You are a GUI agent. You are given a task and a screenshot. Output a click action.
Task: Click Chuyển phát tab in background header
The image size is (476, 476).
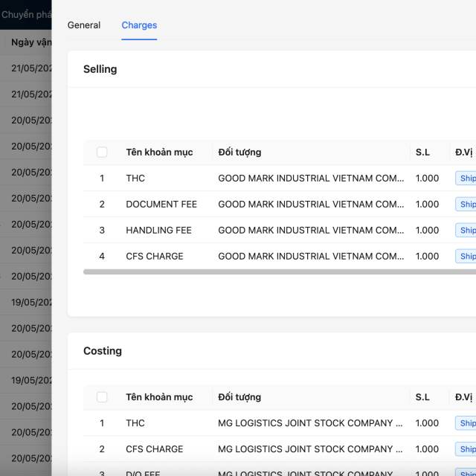27,15
